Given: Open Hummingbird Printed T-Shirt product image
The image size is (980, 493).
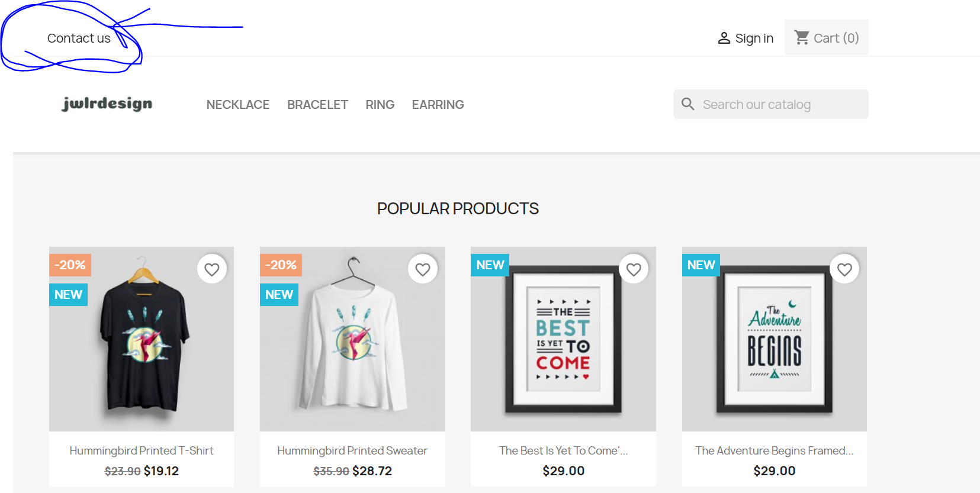Looking at the screenshot, I should pyautogui.click(x=142, y=339).
